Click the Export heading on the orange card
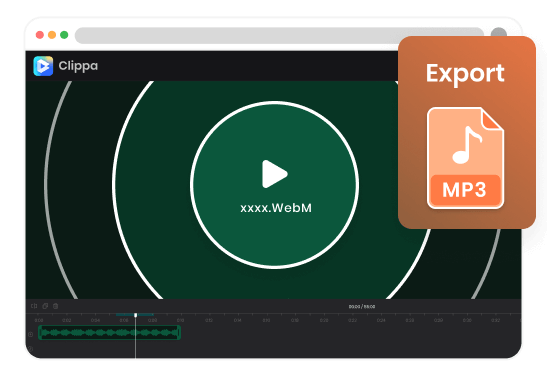 (x=465, y=74)
